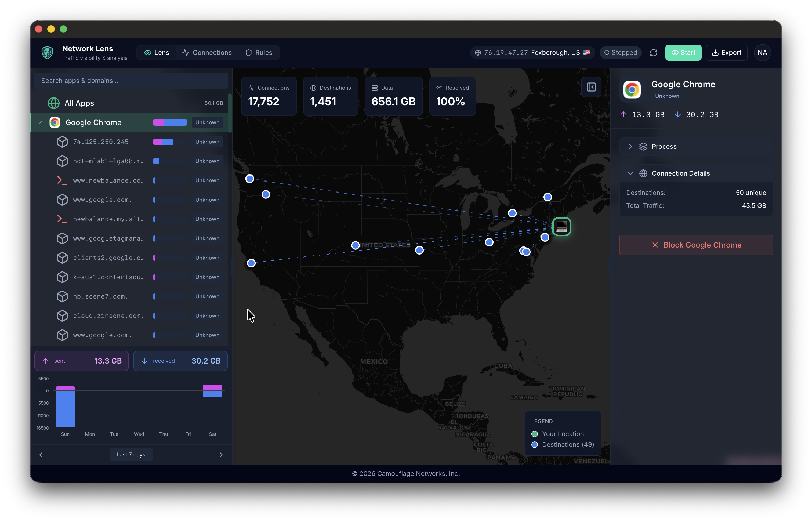Switch to the Connections tab
Image resolution: width=812 pixels, height=522 pixels.
click(x=207, y=53)
